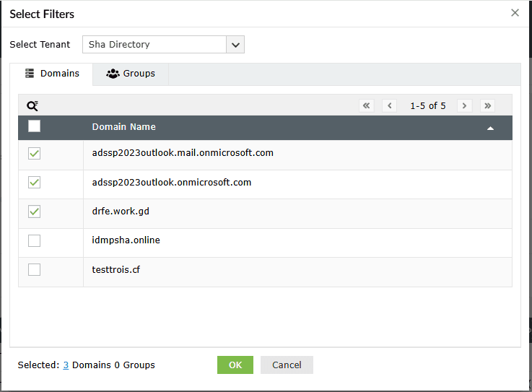532x392 pixels.
Task: Click the Domain Name column header
Action: [x=124, y=127]
